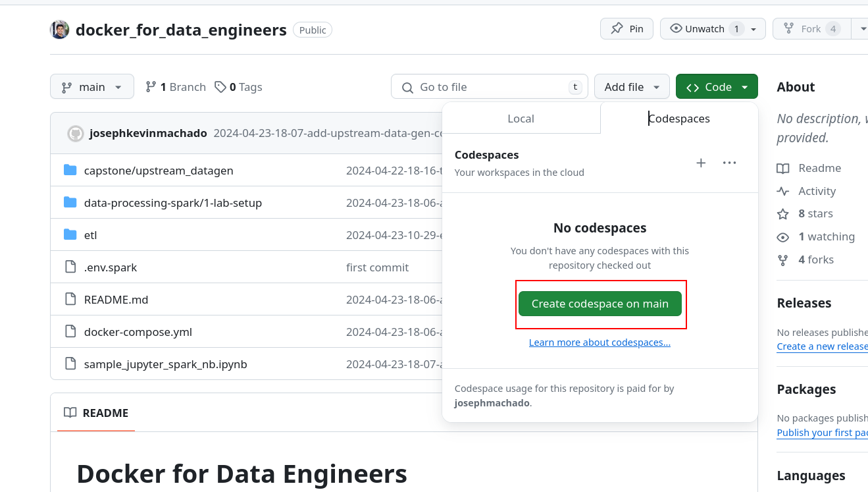Toggle the green Code dropdown button
The image size is (868, 492).
717,87
